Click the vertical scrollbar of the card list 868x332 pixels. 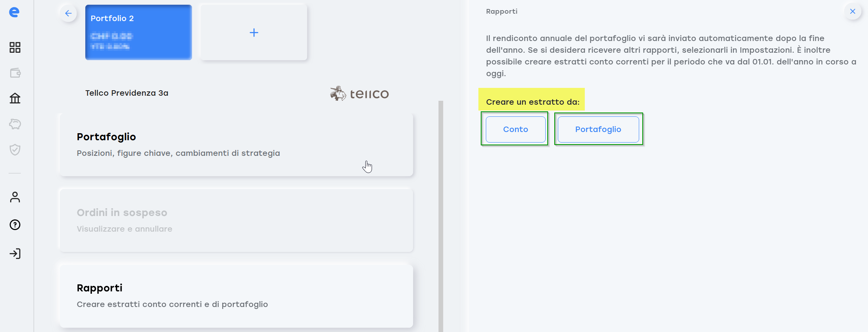point(441,216)
